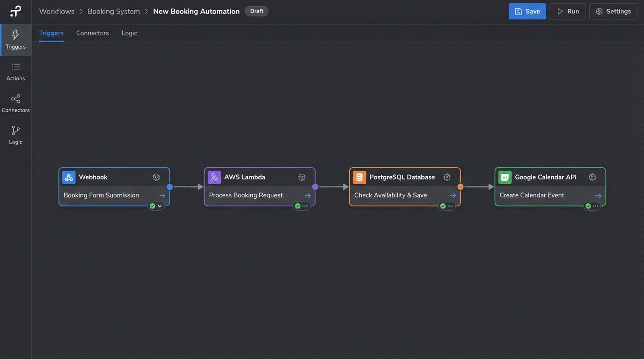Expand the chevron on the Webhook node
The image size is (644, 359).
[159, 205]
